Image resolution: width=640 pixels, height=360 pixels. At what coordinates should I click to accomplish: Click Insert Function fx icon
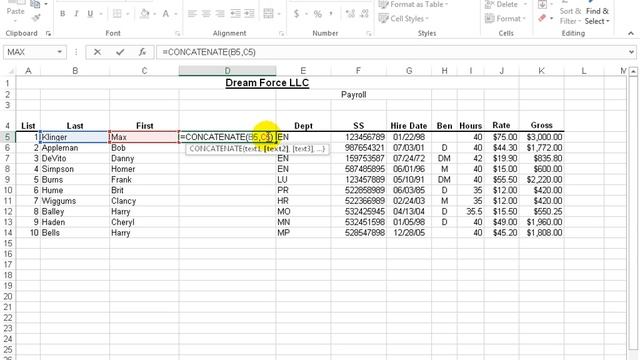click(142, 52)
